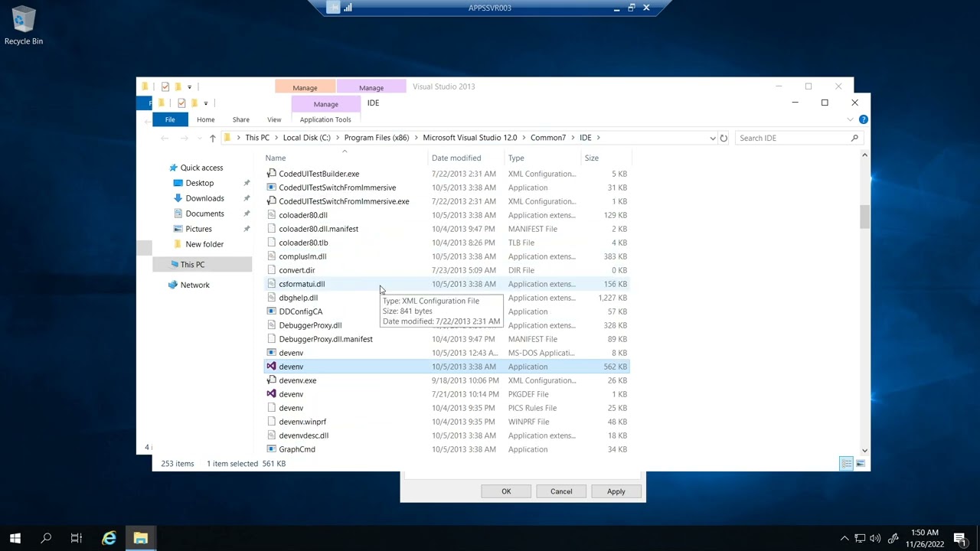Click the devenv.exe XML configuration file icon
Viewport: 980px width, 551px height.
(x=271, y=380)
